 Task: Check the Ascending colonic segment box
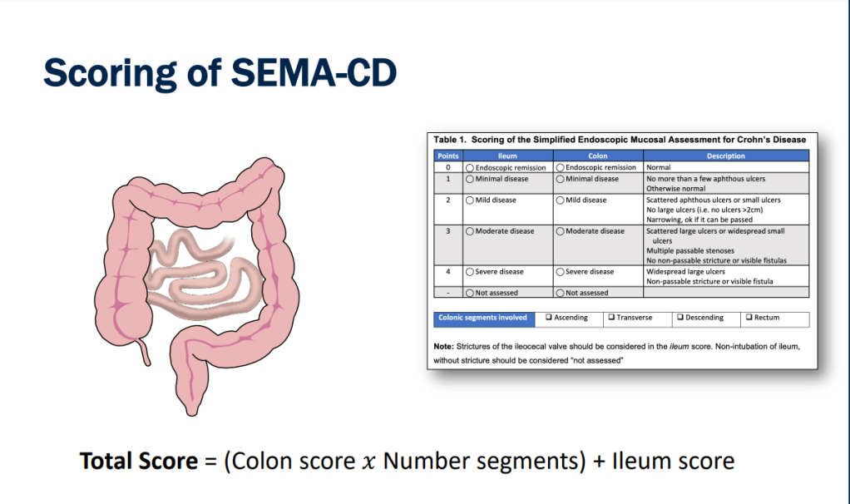pyautogui.click(x=548, y=318)
